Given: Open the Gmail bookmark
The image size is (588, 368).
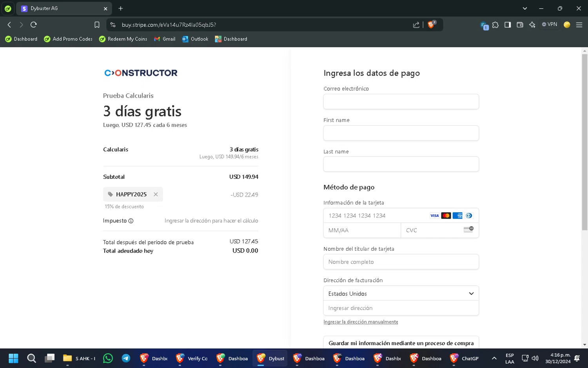Looking at the screenshot, I should coord(165,39).
